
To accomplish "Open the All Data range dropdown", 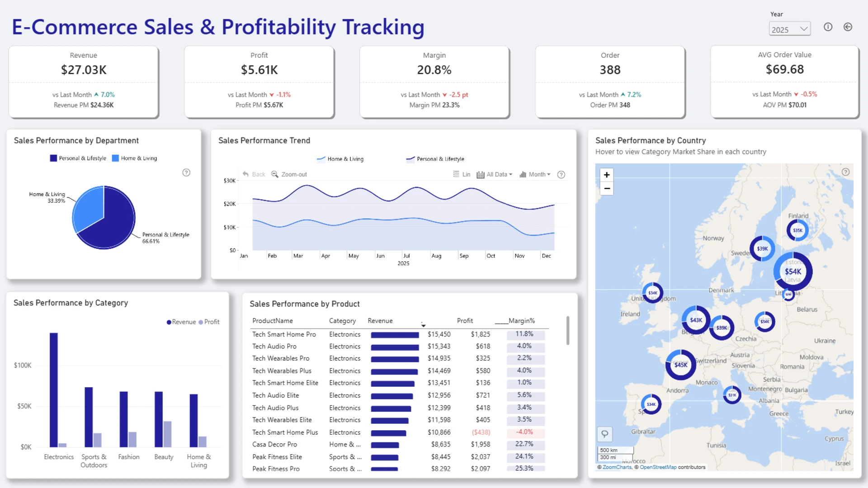I will [x=495, y=174].
